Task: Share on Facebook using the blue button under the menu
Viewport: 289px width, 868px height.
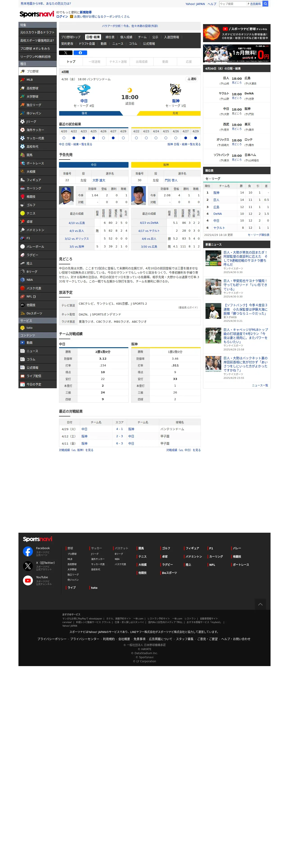Action: click(x=80, y=53)
